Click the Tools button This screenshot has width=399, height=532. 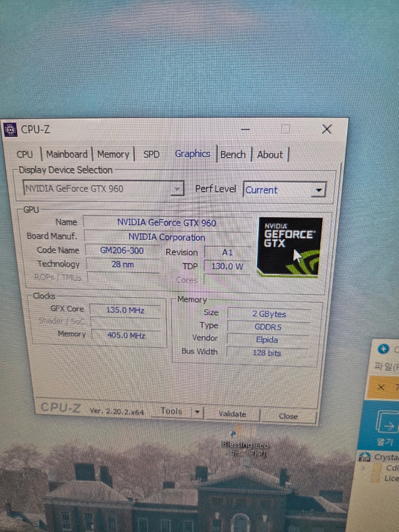tap(171, 411)
